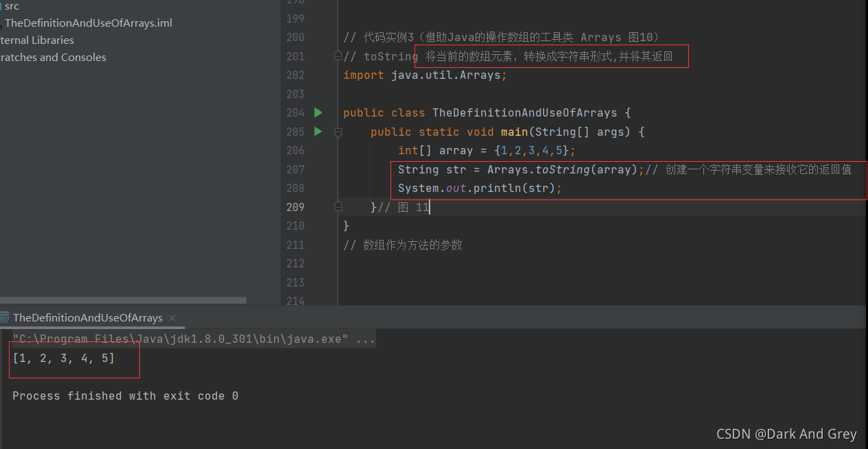The width and height of the screenshot is (868, 449).
Task: Click the import java.util.Arrays statement
Action: (x=425, y=75)
